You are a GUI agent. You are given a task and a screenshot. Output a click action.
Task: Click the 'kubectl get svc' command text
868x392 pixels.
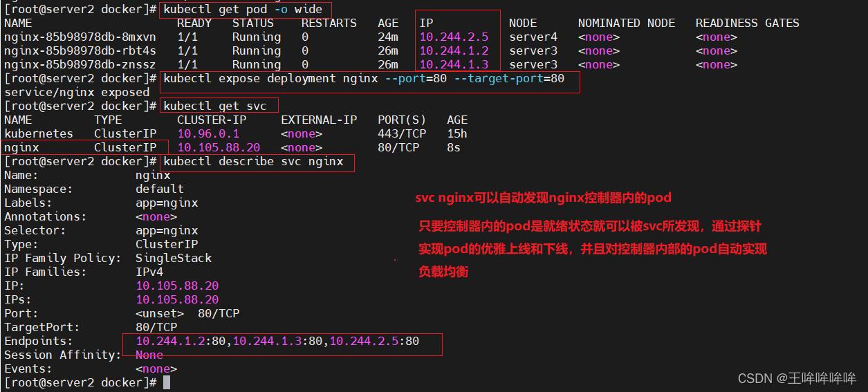[215, 106]
